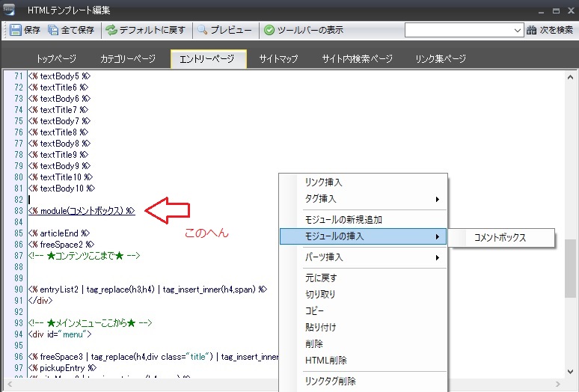The height and width of the screenshot is (392, 579).
Task: Open the カテゴリーページ tab
Action: (x=128, y=59)
